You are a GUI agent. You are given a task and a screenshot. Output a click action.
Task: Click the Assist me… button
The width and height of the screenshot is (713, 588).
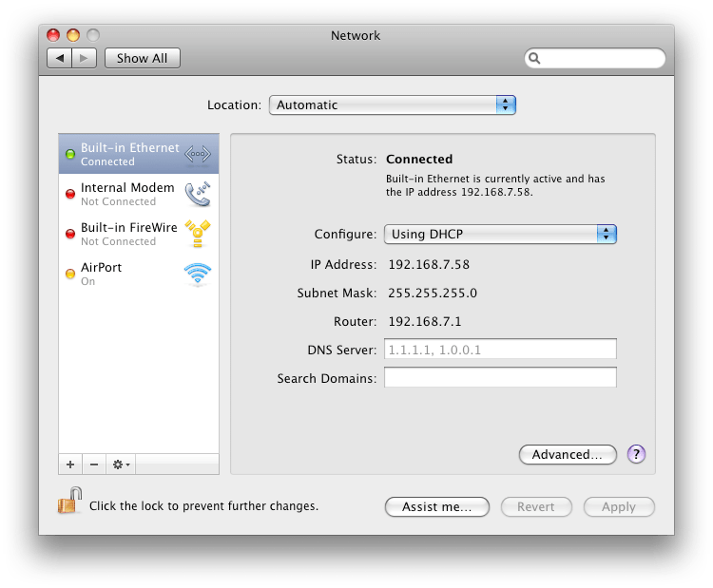[436, 506]
